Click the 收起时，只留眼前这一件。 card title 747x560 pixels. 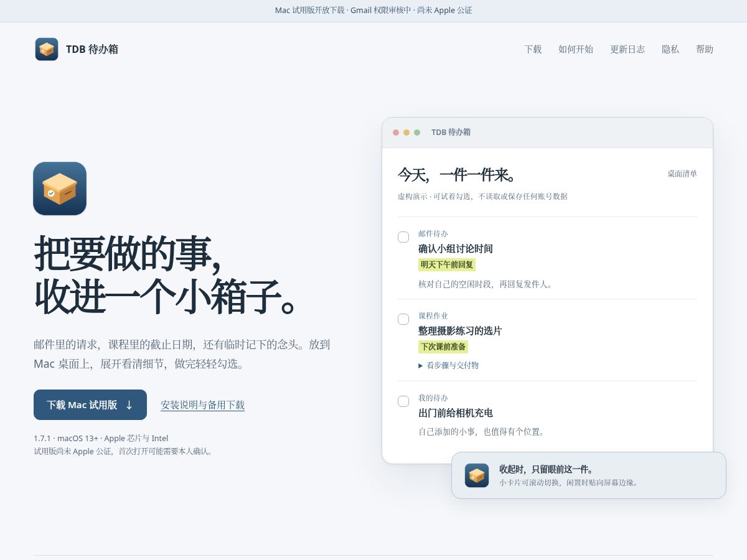pos(548,469)
